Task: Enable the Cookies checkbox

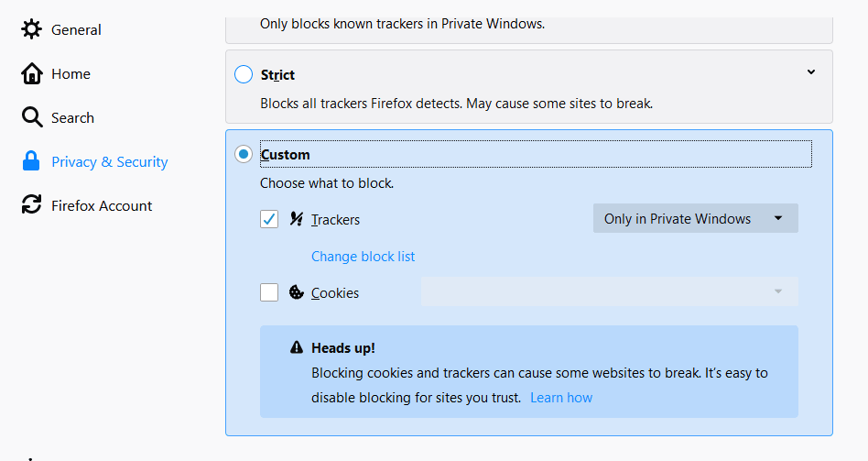Action: [x=269, y=292]
